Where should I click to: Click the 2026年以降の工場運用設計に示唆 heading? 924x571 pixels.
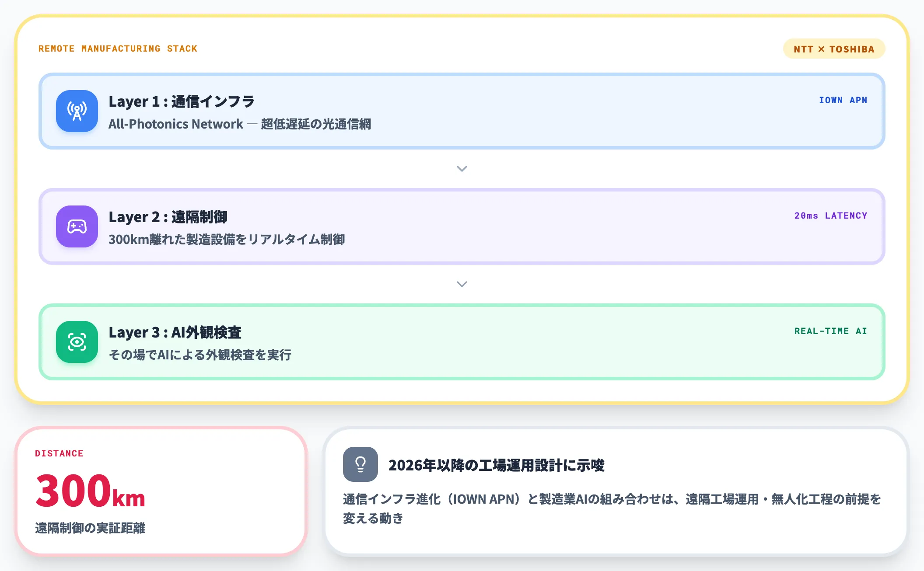click(x=497, y=465)
